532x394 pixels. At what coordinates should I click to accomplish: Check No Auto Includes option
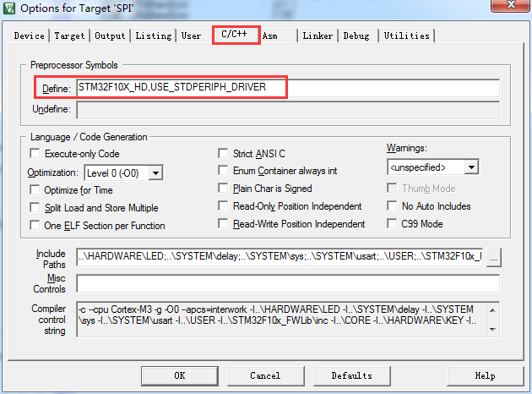393,206
